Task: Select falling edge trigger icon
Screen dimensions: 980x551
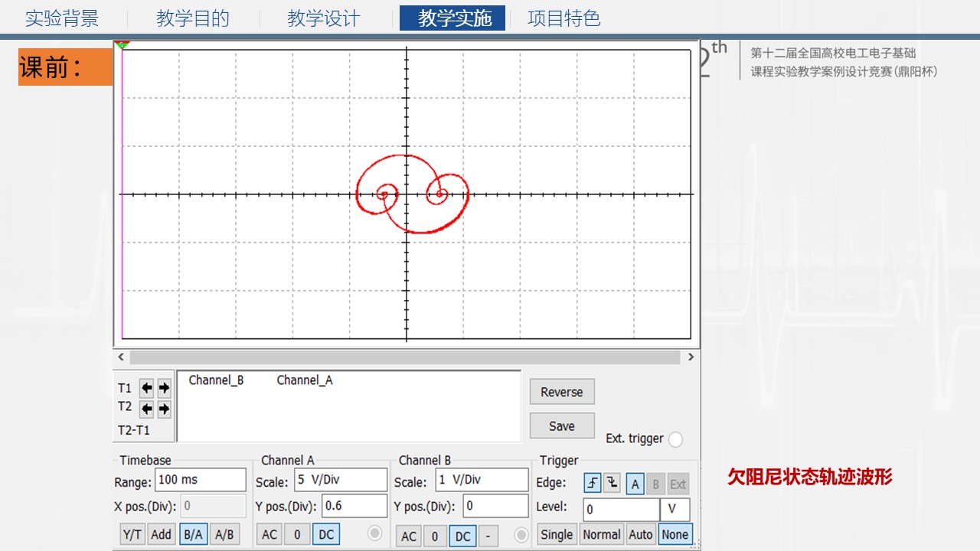Action: [x=612, y=484]
